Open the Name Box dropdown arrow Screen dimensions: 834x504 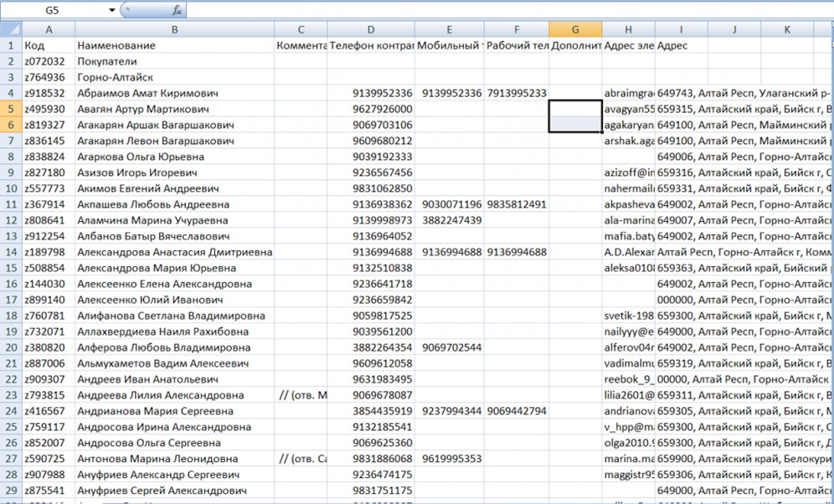click(112, 10)
